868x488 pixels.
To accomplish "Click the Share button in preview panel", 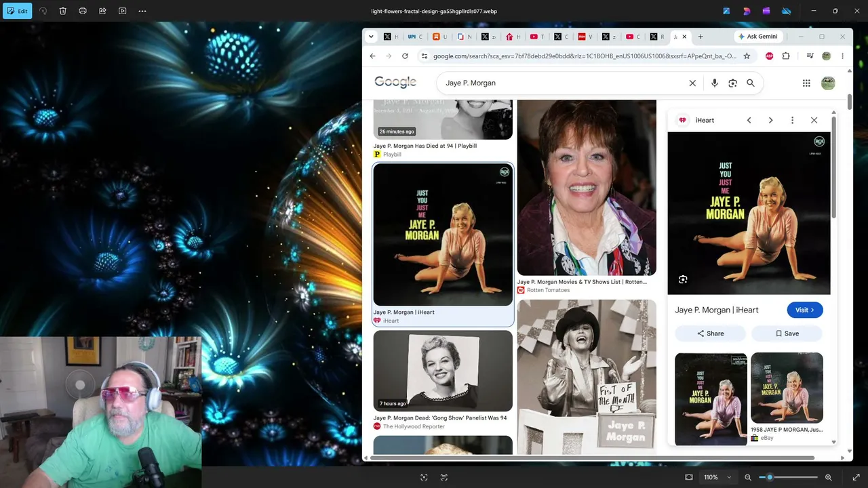I will point(710,333).
